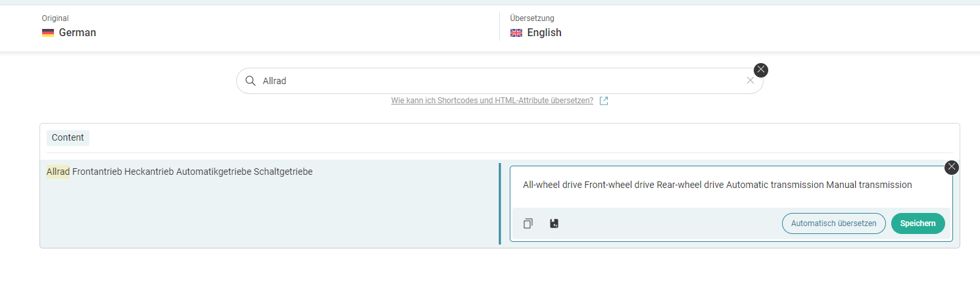Save the translation with Speichern
The image size is (980, 303).
[x=918, y=223]
